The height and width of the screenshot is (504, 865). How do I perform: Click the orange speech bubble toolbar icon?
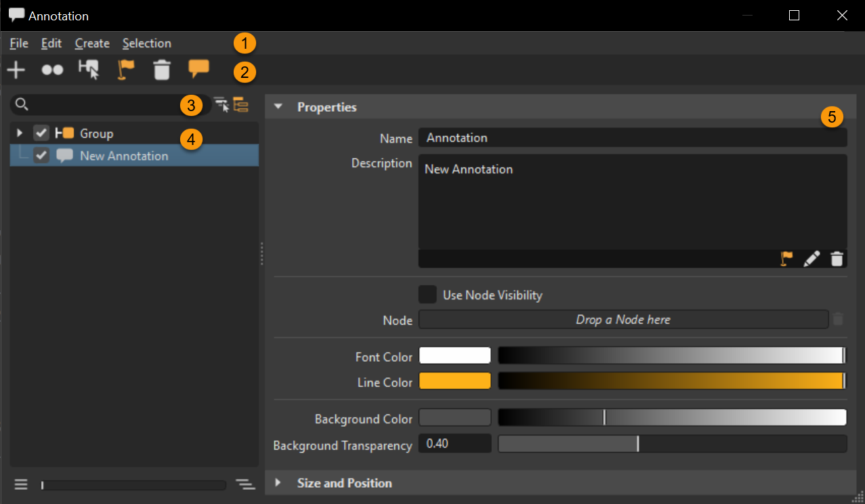198,68
